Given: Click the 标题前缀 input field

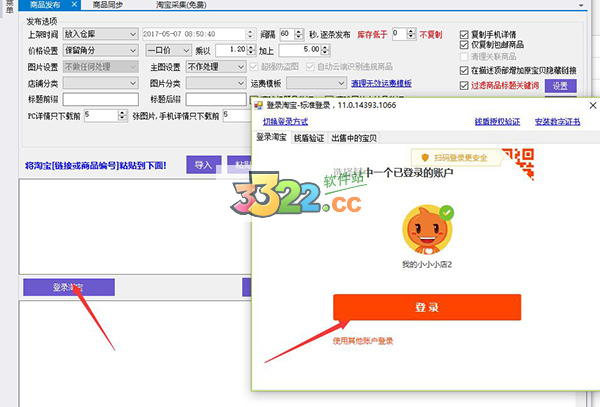Looking at the screenshot, I should point(100,99).
